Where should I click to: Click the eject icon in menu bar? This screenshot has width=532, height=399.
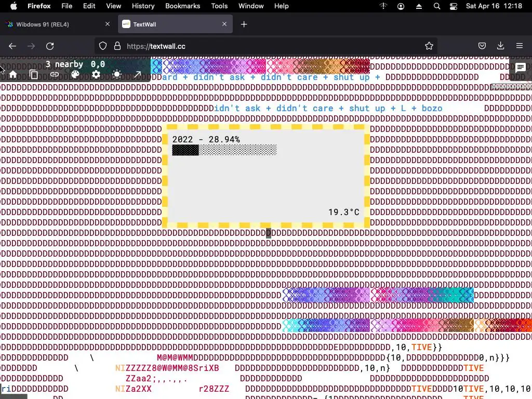[x=419, y=6]
